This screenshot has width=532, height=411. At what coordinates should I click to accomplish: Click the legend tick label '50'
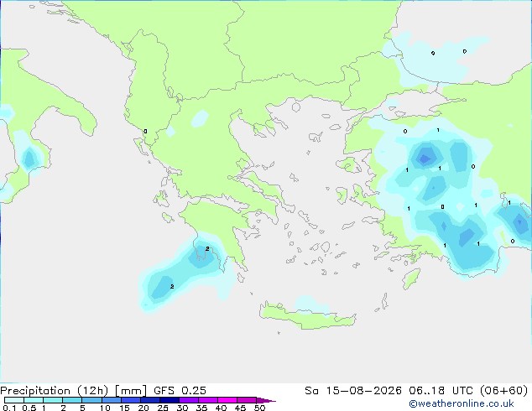(259, 408)
